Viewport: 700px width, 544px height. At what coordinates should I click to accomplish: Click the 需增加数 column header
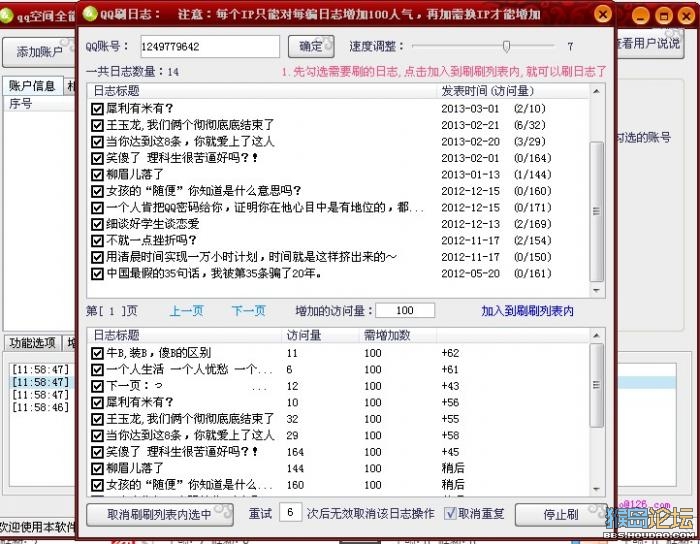[x=398, y=335]
